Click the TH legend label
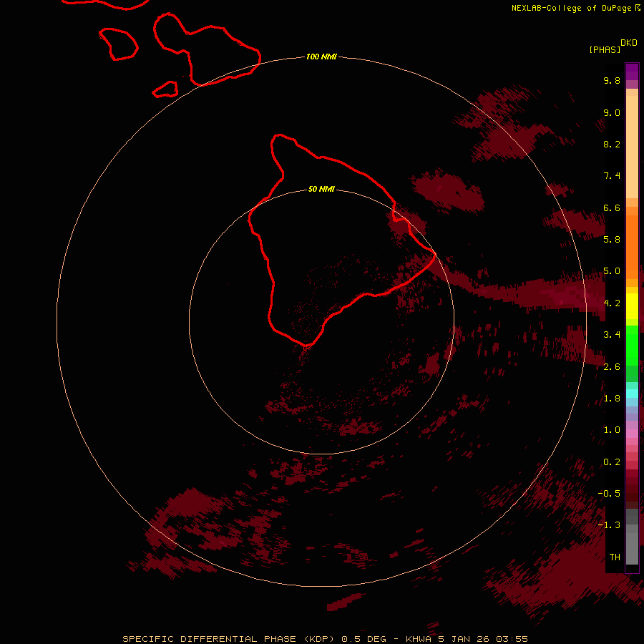Viewport: 644px width, 644px height. point(615,557)
